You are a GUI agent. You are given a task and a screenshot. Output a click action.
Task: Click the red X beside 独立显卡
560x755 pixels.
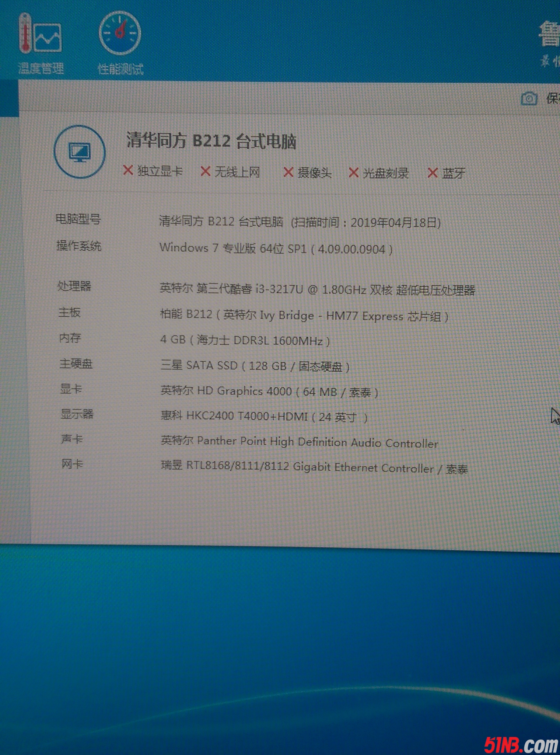pyautogui.click(x=128, y=170)
